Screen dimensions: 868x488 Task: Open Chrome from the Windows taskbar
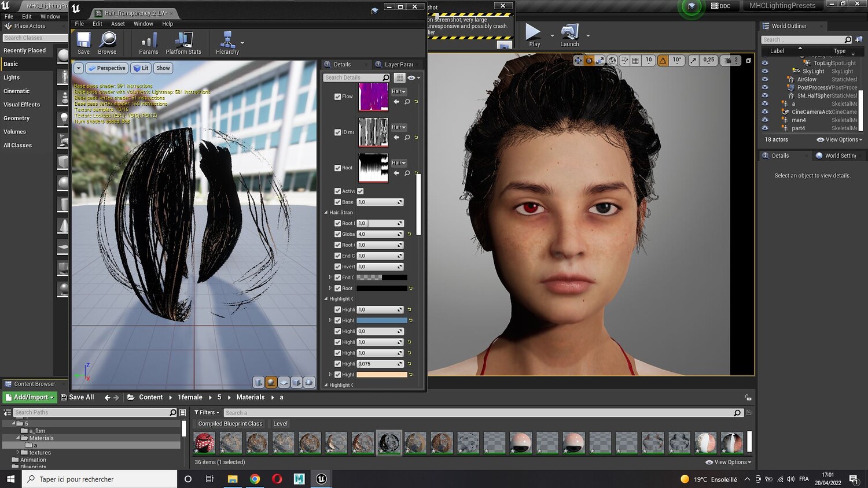tap(255, 479)
